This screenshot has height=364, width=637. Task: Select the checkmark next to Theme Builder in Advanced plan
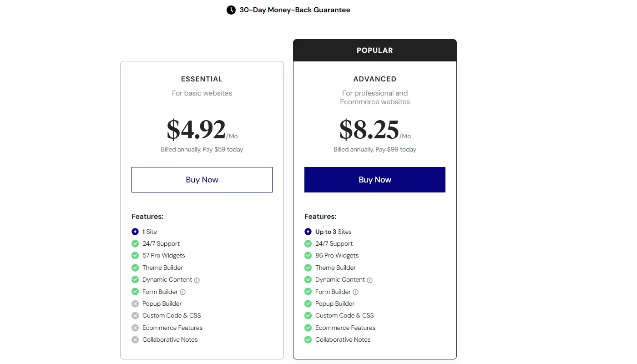point(308,268)
